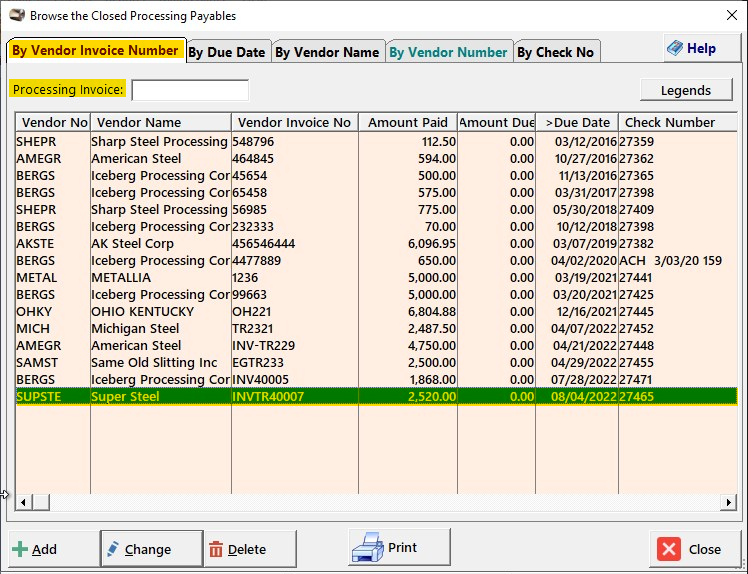Click the window title bar printer icon
Screen dimensions: 748x574
(17, 15)
